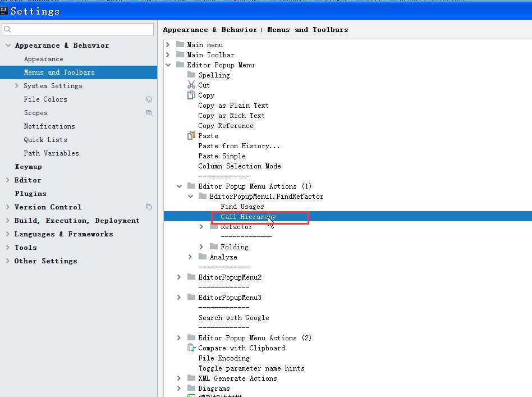Click the Analyze folder icon
The height and width of the screenshot is (397, 532).
click(203, 257)
